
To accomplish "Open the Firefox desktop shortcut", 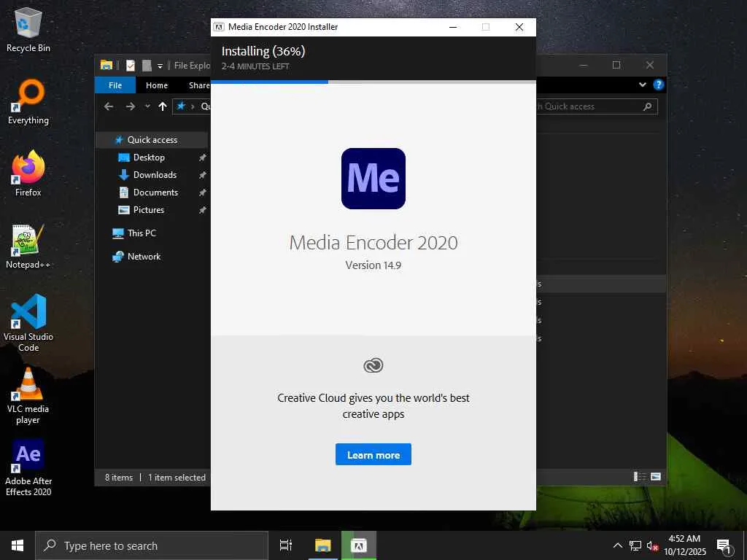I will click(x=28, y=174).
